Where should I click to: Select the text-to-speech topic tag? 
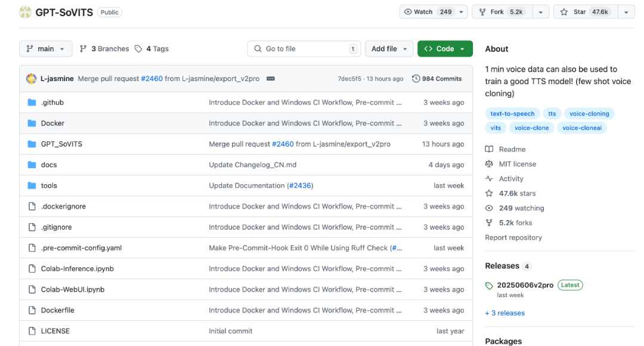click(512, 113)
